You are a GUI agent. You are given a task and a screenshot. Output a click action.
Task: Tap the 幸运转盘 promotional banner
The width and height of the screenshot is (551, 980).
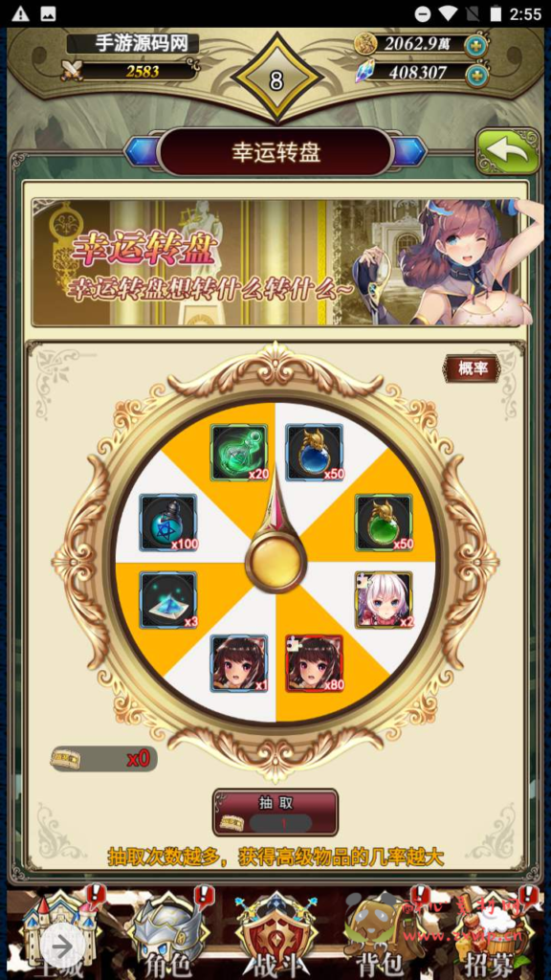click(x=275, y=262)
